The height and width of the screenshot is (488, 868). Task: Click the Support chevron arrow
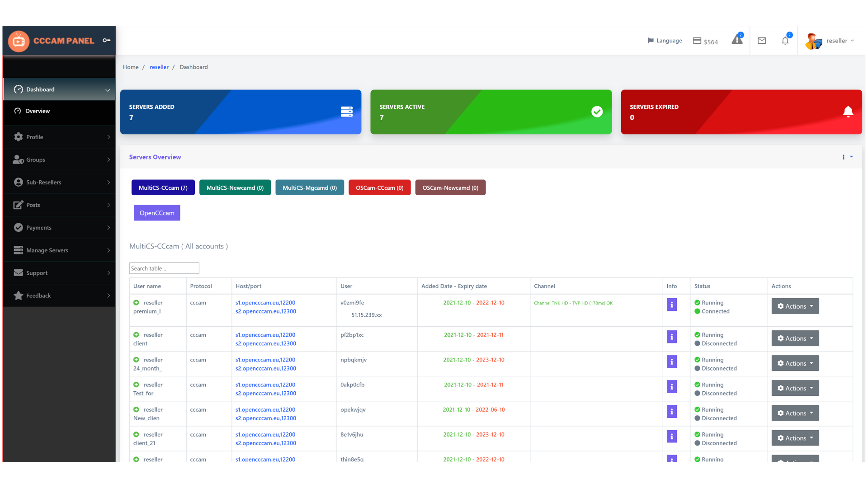pos(108,273)
